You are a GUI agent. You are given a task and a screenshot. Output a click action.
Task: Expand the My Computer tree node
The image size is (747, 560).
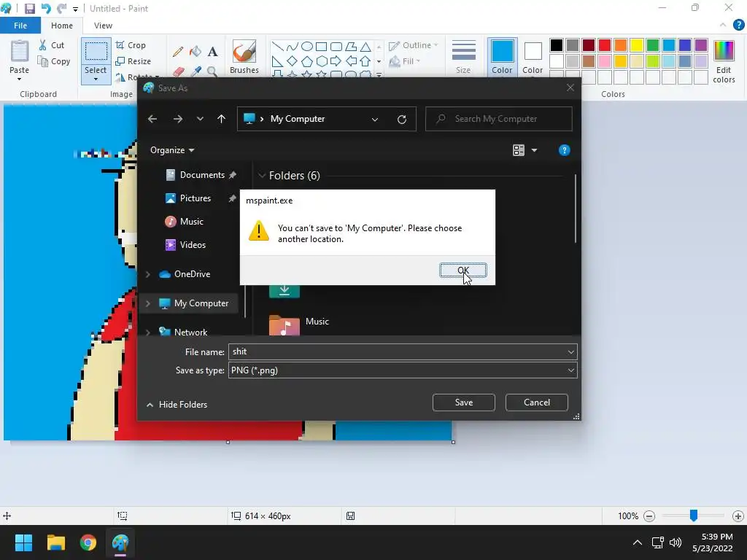[x=147, y=303]
